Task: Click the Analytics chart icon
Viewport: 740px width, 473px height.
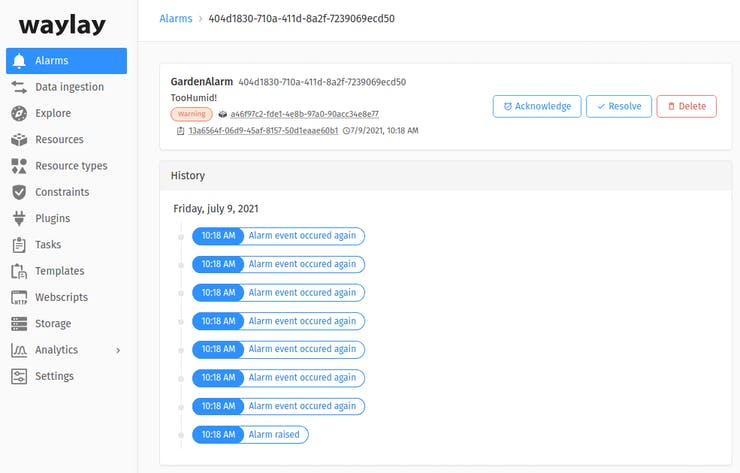Action: point(19,350)
